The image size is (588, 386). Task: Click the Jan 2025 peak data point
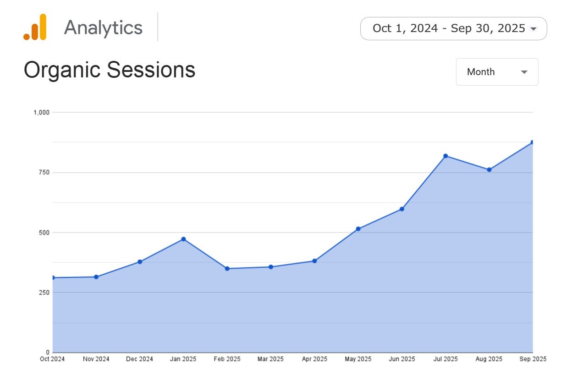[183, 239]
